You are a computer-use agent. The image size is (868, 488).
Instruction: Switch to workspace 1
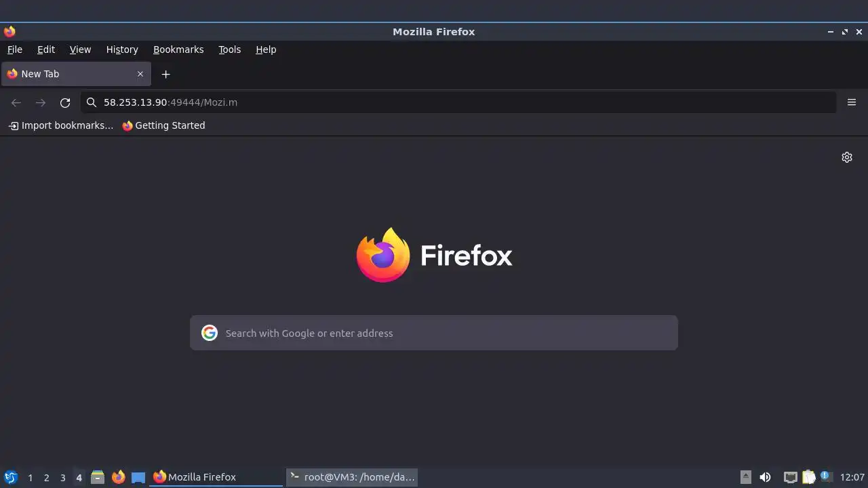coord(30,478)
